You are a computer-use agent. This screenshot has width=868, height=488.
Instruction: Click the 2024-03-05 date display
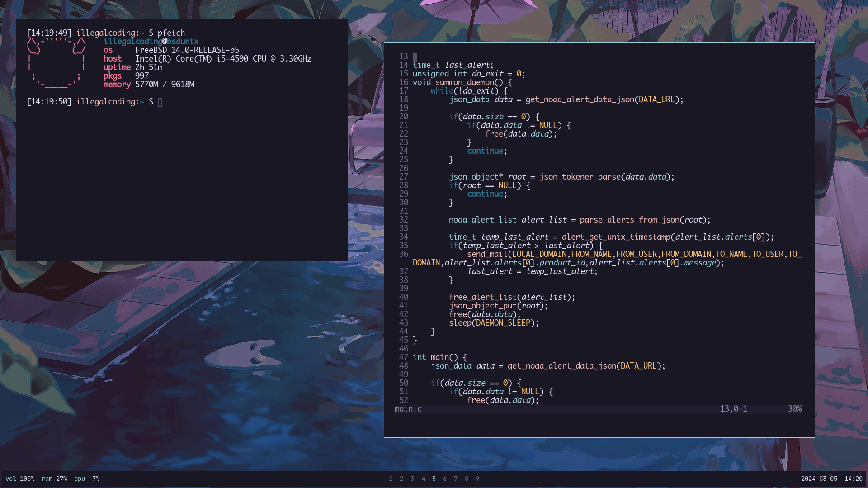point(819,479)
